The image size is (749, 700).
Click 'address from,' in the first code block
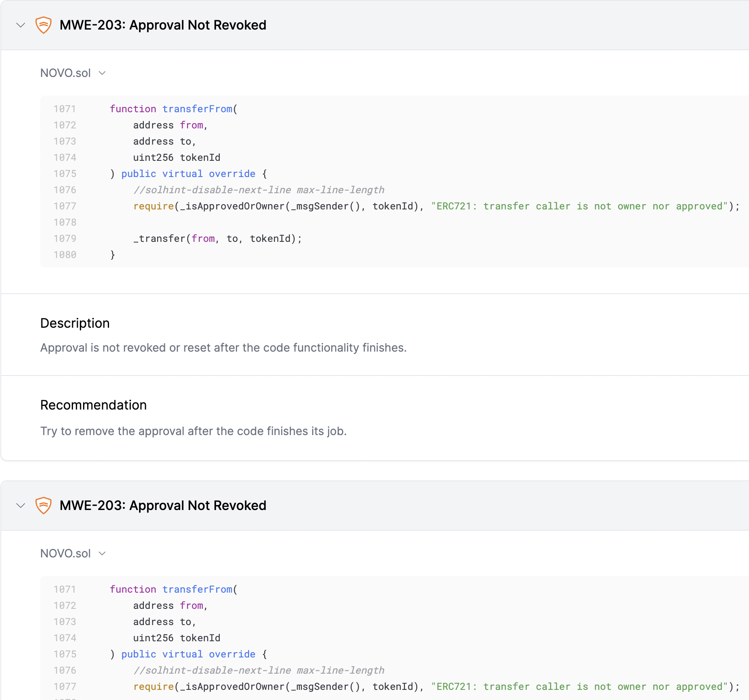[x=171, y=125]
